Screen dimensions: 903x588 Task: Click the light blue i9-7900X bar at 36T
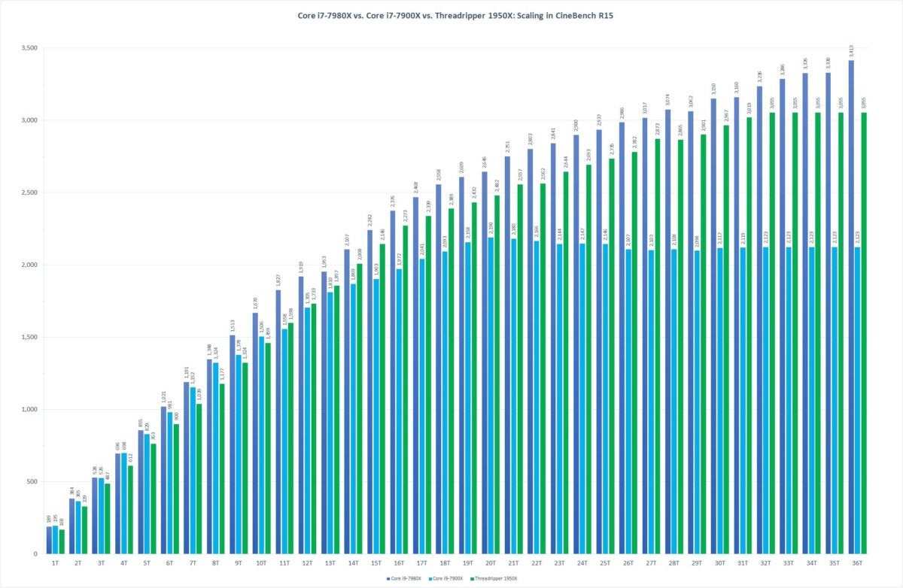click(x=857, y=400)
